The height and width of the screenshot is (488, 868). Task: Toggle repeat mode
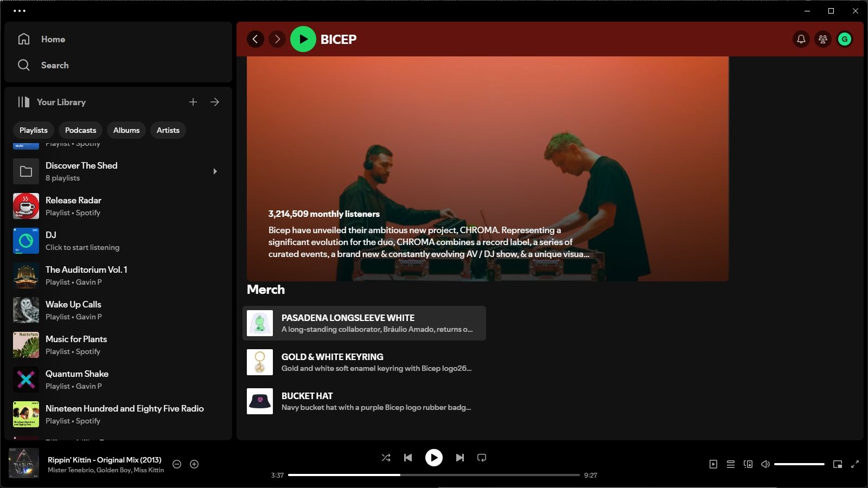tap(482, 458)
